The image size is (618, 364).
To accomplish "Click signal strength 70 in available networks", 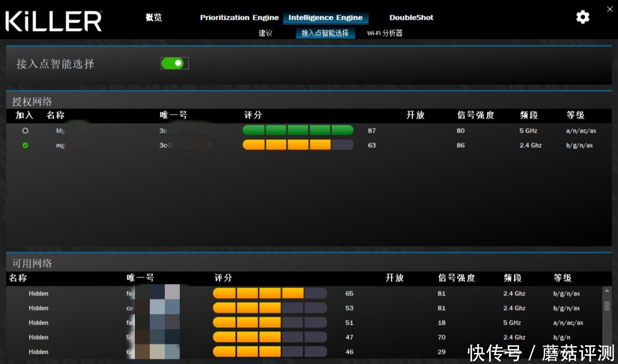I will [442, 337].
